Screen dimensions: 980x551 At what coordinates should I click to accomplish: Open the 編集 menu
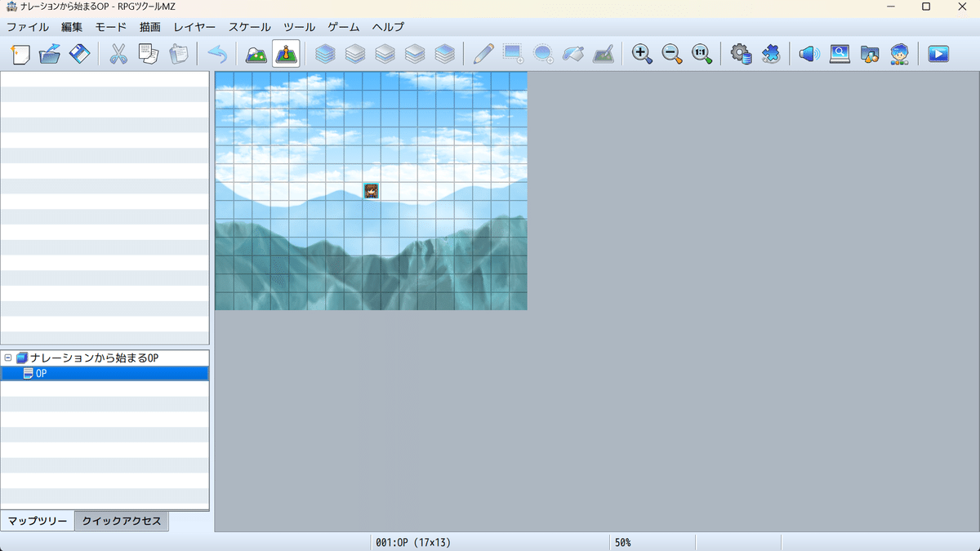(x=72, y=27)
